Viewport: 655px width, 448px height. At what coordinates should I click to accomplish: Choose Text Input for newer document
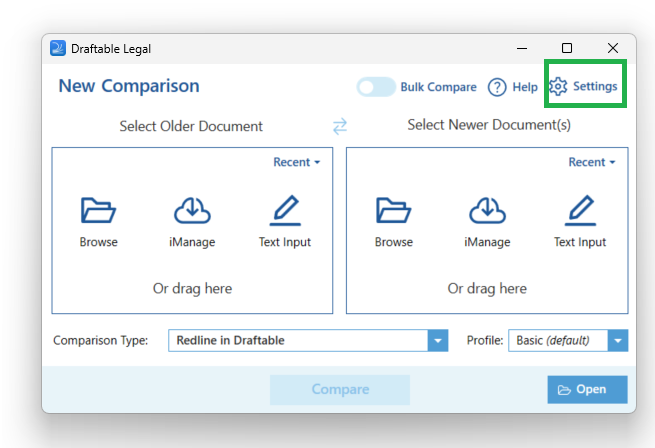pyautogui.click(x=580, y=210)
